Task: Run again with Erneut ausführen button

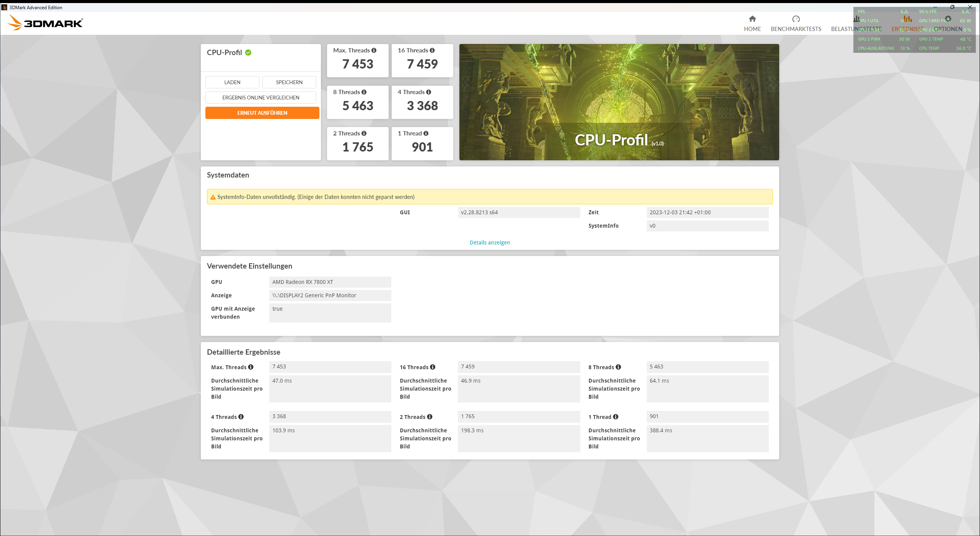Action: click(x=262, y=113)
